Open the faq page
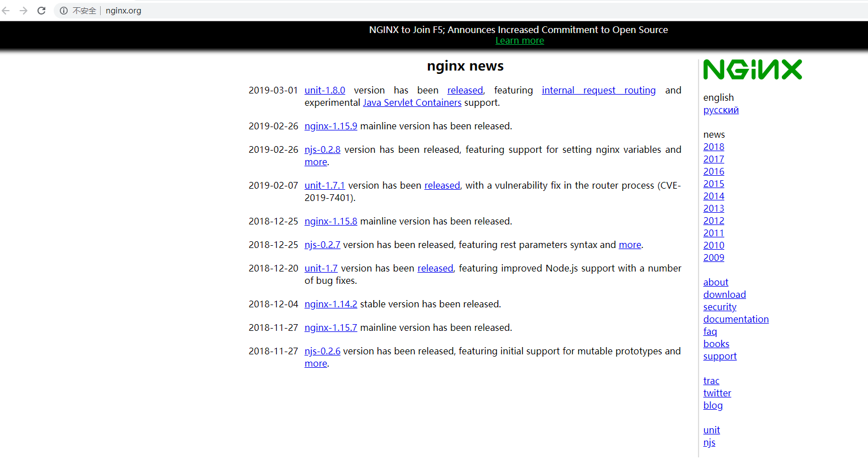Screen dimensions: 868x468 tap(710, 331)
